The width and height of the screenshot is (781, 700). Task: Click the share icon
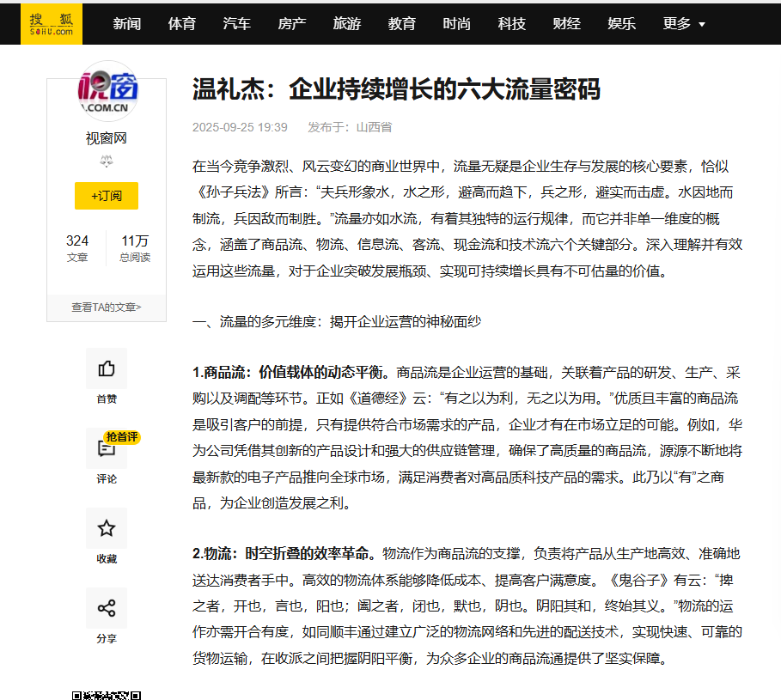point(107,609)
